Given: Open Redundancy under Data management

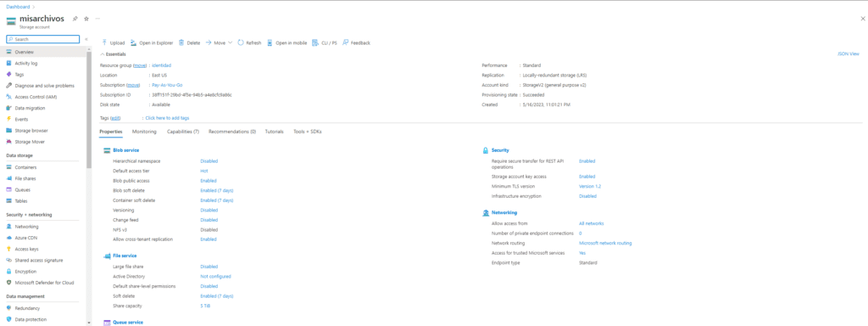Looking at the screenshot, I should [27, 308].
